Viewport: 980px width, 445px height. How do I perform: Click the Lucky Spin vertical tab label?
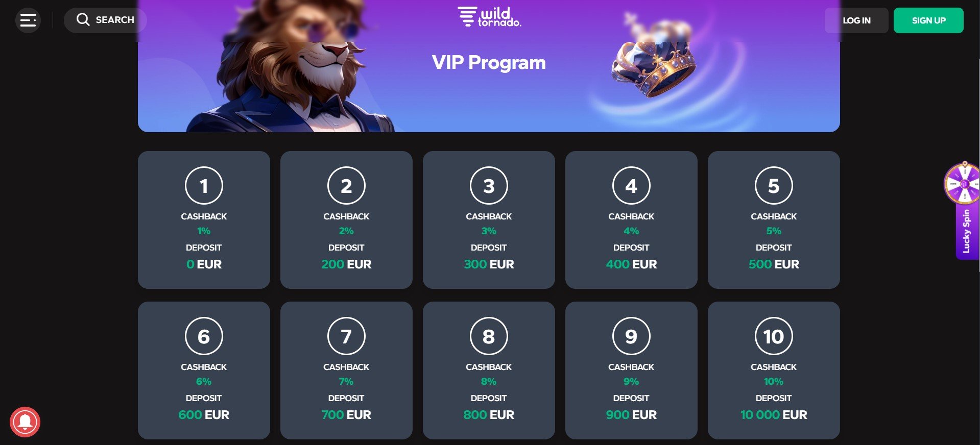tap(966, 232)
